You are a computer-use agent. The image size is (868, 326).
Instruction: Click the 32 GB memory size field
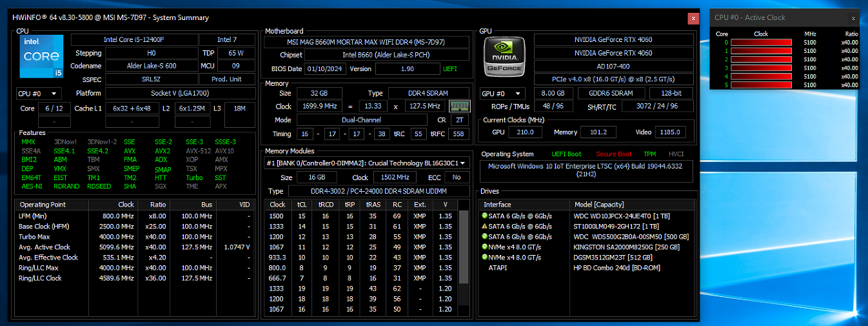[320, 93]
